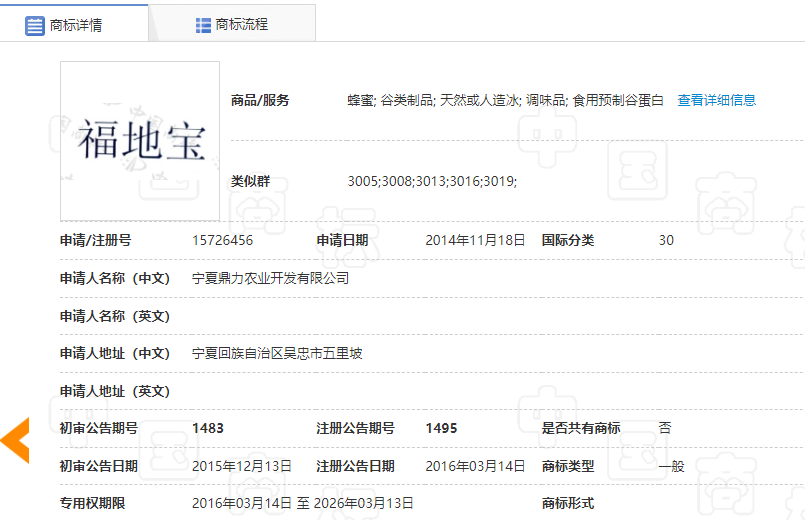
Task: Click the trademark type value 一般
Action: 671,466
